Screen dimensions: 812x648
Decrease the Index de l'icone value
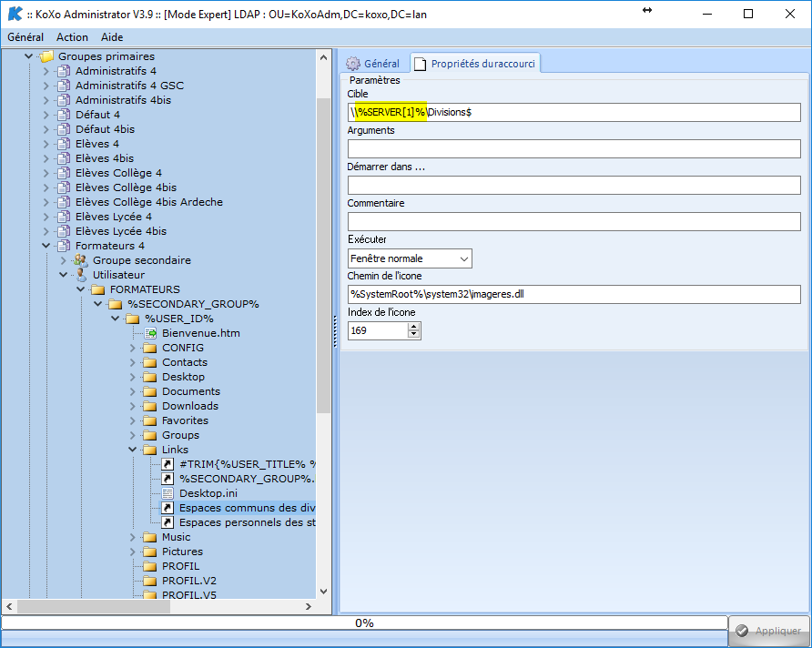pyautogui.click(x=413, y=334)
